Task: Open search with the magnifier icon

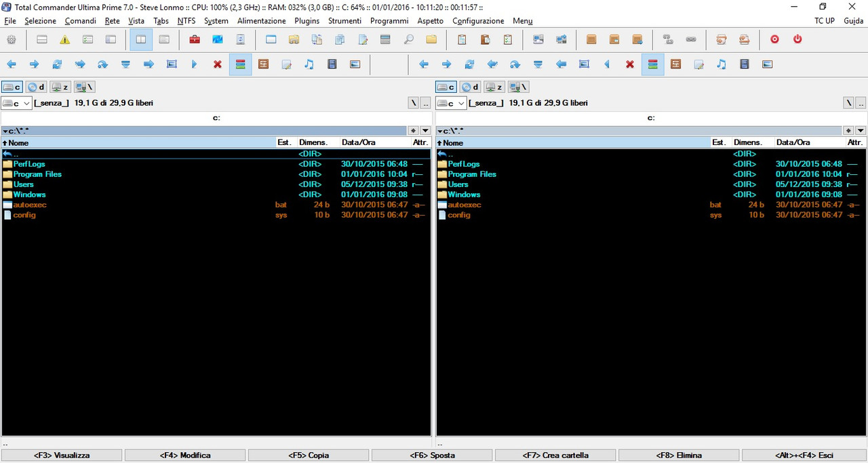Action: point(408,40)
